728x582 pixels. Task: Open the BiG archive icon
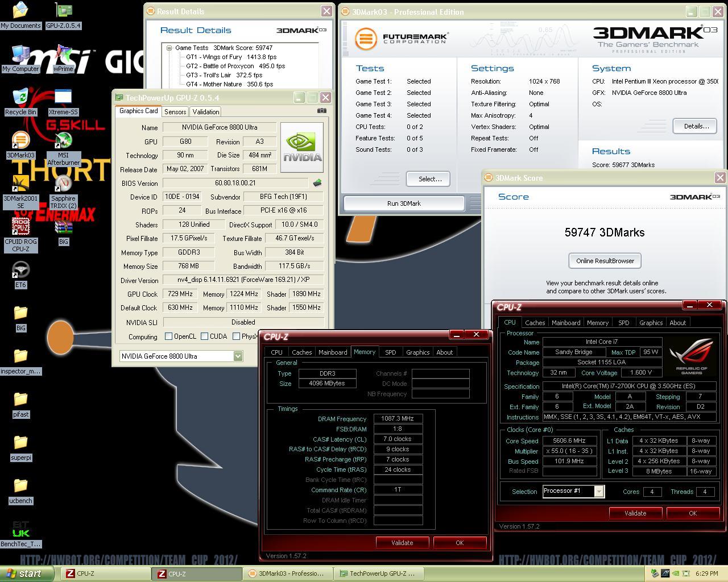point(63,231)
